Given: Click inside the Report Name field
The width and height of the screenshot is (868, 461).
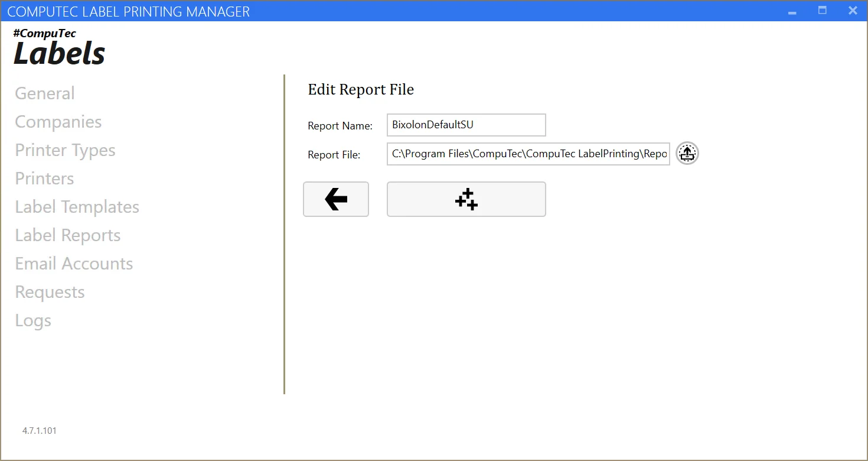Looking at the screenshot, I should [466, 125].
